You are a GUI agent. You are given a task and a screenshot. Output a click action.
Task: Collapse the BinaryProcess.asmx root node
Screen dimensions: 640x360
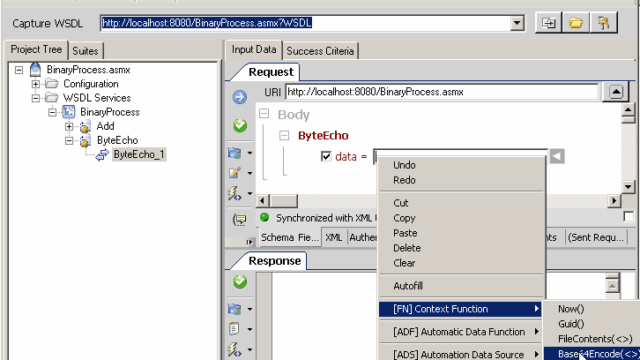[x=19, y=70]
